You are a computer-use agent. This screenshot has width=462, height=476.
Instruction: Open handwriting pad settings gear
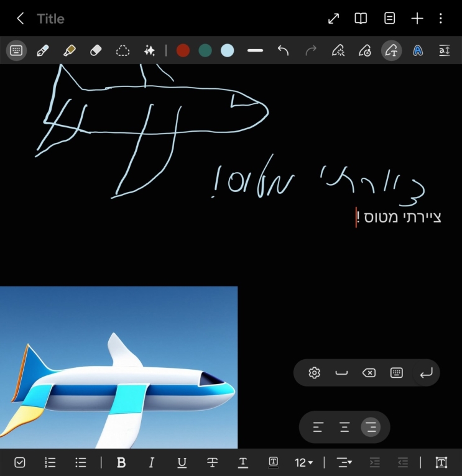pos(314,372)
